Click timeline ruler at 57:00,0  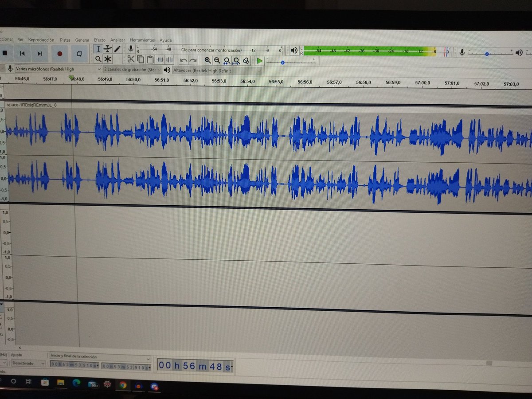[x=422, y=82]
